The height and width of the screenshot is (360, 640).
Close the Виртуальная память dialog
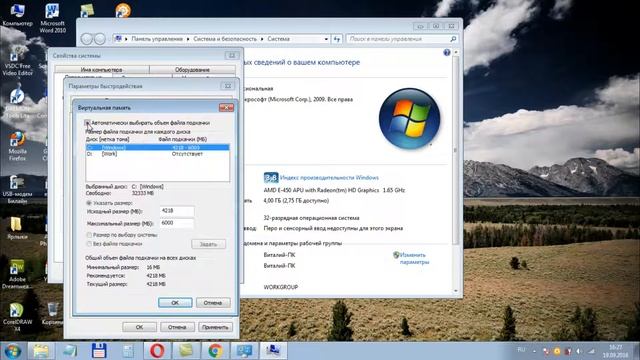coord(226,107)
